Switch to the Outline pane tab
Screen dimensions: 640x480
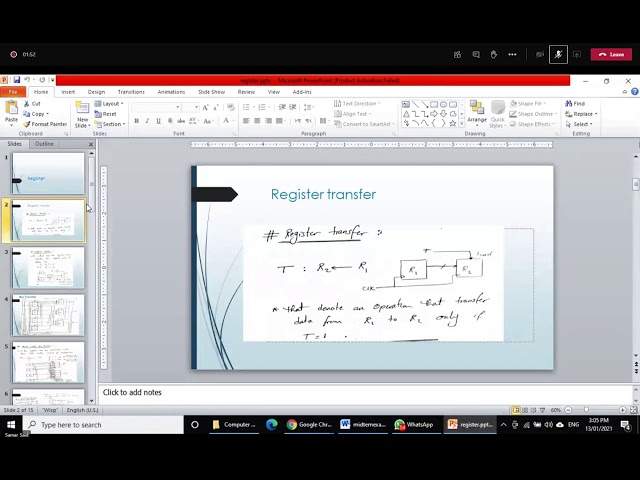44,144
